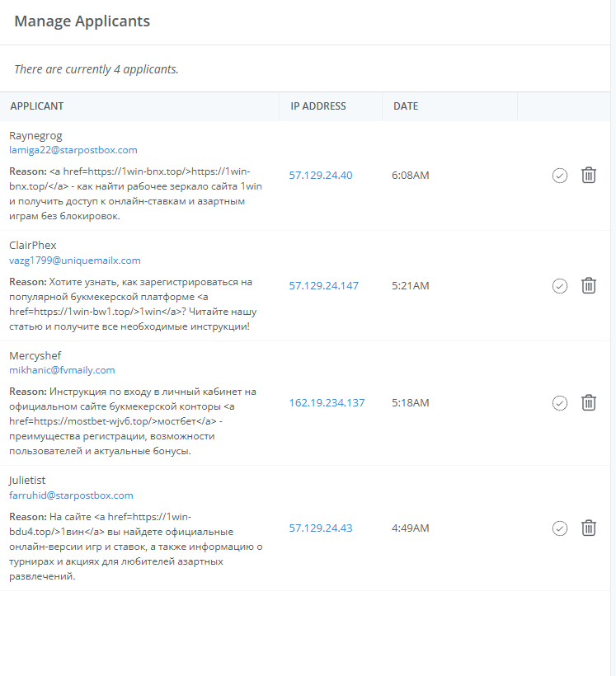616x676 pixels.
Task: Approve applicant Julietist with checkmark icon
Action: [x=560, y=528]
